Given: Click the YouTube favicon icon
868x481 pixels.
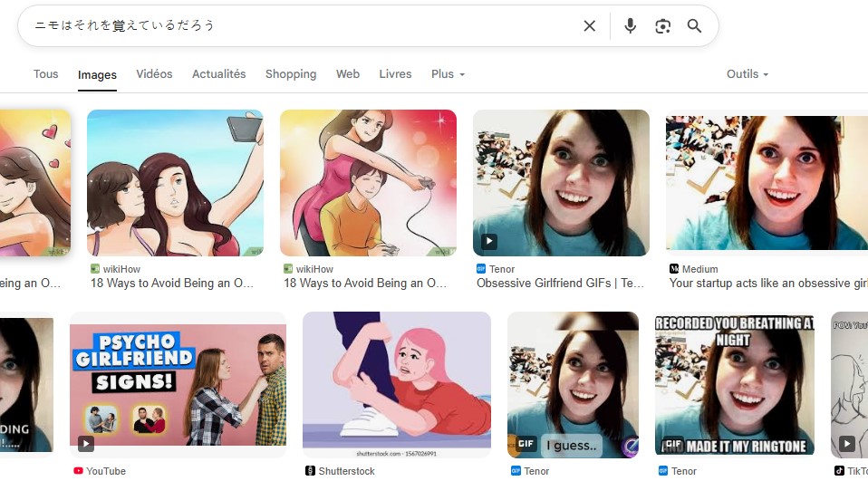Looking at the screenshot, I should (78, 471).
